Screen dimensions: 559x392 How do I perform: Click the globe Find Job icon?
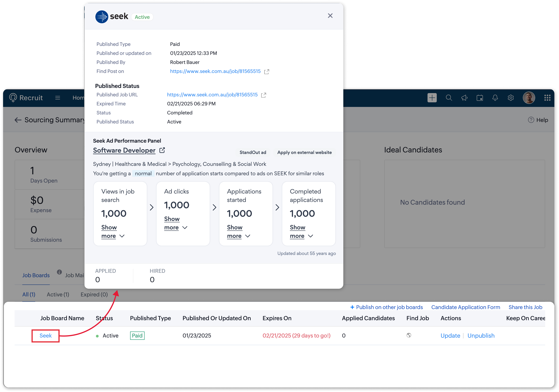[409, 335]
